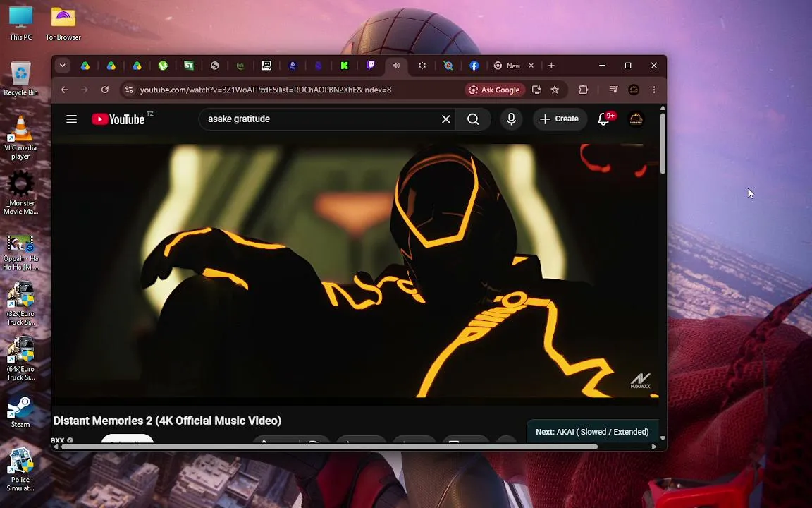Screen dimensions: 812x508
Task: Switch to the Facebook tab
Action: [x=474, y=66]
